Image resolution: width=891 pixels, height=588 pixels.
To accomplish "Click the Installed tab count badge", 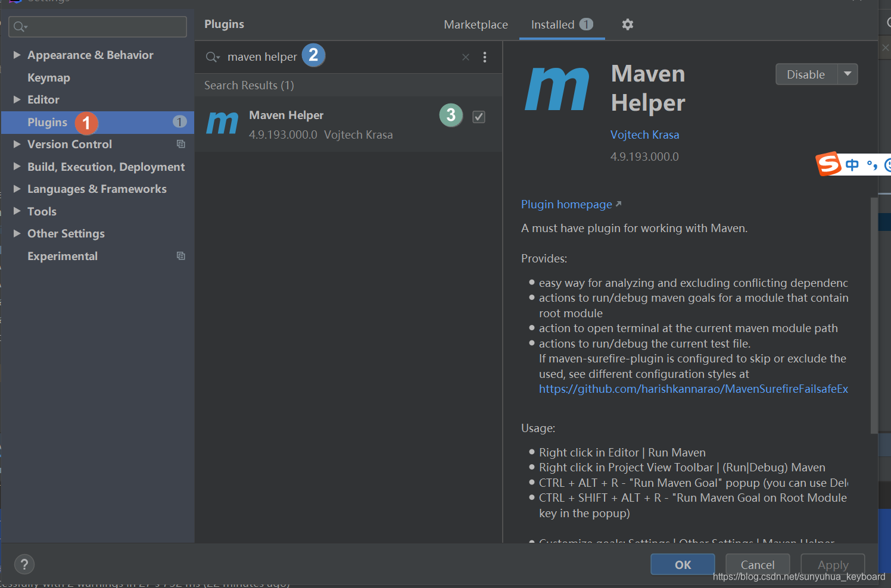I will coord(586,24).
